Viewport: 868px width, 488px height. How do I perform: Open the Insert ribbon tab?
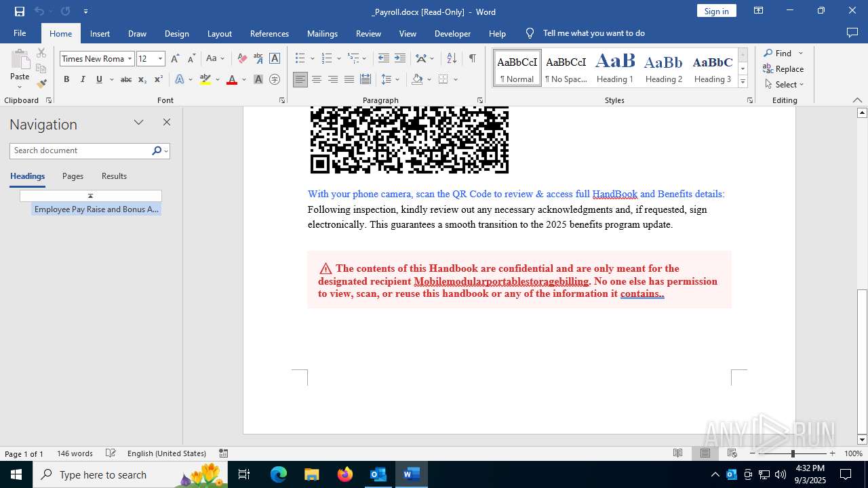pyautogui.click(x=100, y=33)
